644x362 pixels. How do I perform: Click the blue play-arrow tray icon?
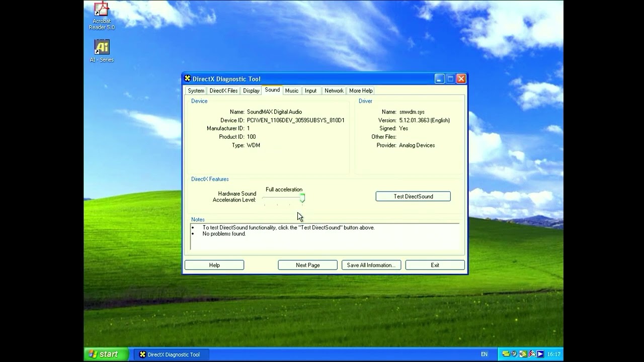[540, 354]
